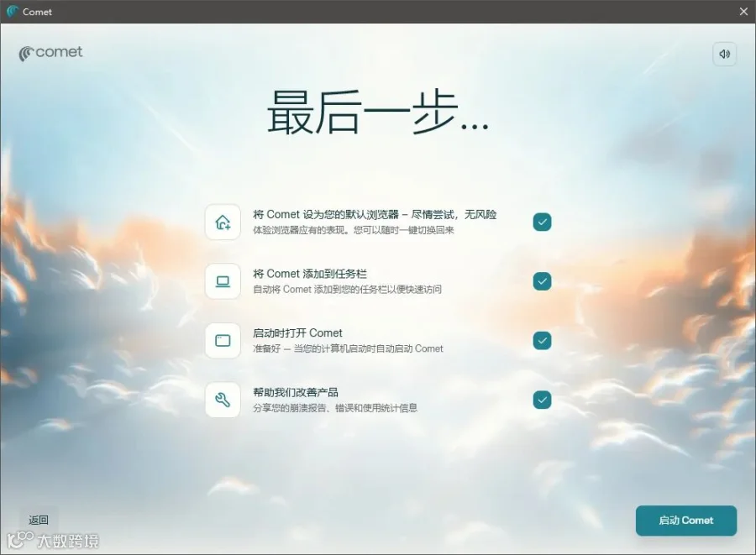Viewport: 756px width, 555px height.
Task: Click the heading 最后一步...
Action: pos(378,112)
